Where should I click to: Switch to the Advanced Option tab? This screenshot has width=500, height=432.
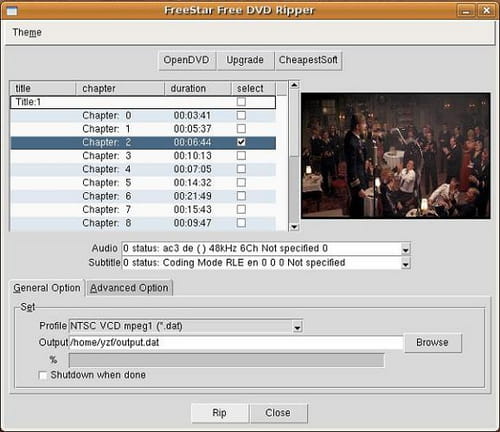[x=129, y=288]
